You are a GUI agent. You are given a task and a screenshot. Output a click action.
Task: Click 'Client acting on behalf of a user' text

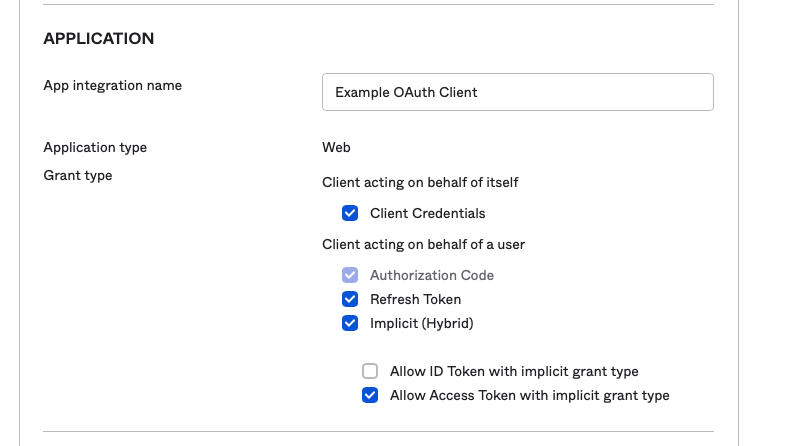tap(424, 244)
